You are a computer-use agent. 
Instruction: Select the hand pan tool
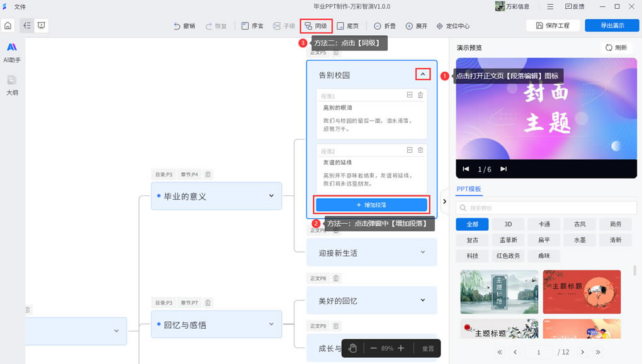(352, 348)
